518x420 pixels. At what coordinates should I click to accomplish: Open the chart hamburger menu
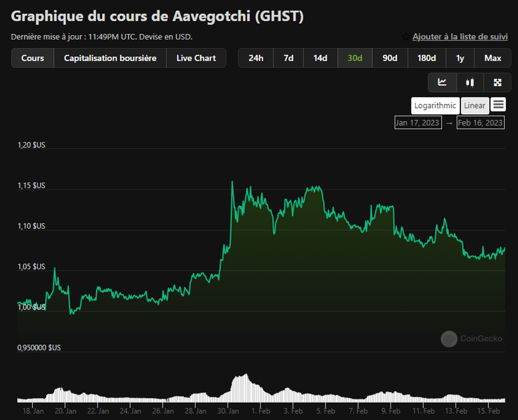pyautogui.click(x=498, y=105)
